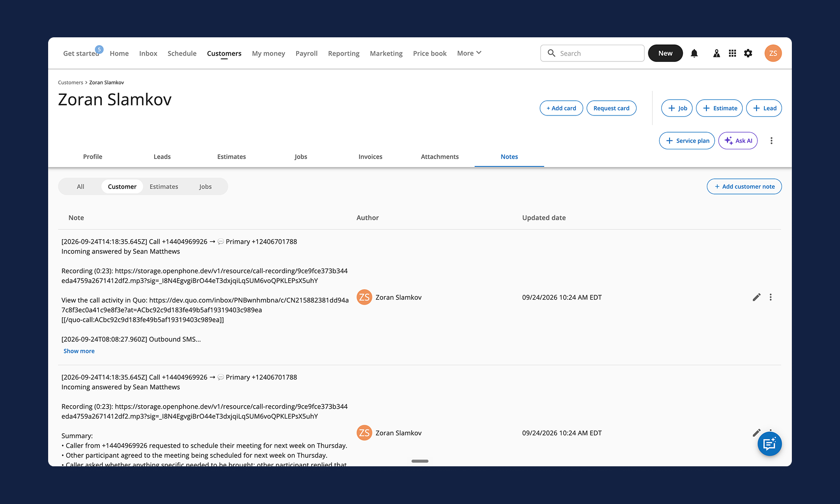Image resolution: width=840 pixels, height=504 pixels.
Task: Open the Invoices tab
Action: [x=370, y=157]
